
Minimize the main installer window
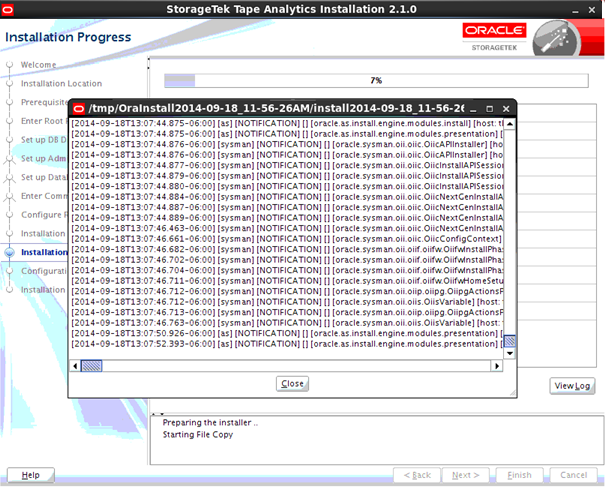[575, 10]
